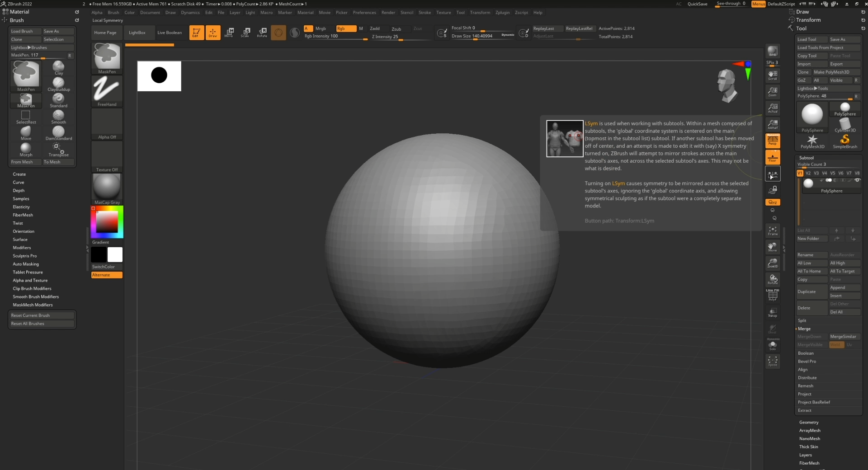Expand the Geometry subpalette
This screenshot has height=470, width=868.
(809, 422)
